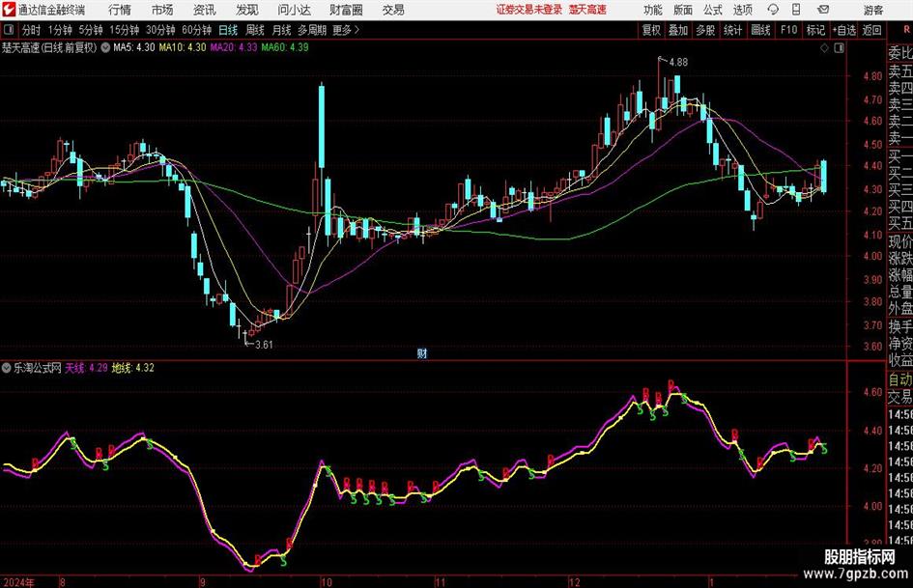The height and width of the screenshot is (588, 913).
Task: Open the 楚天高速 main chart settings dropdown
Action: click(x=105, y=47)
